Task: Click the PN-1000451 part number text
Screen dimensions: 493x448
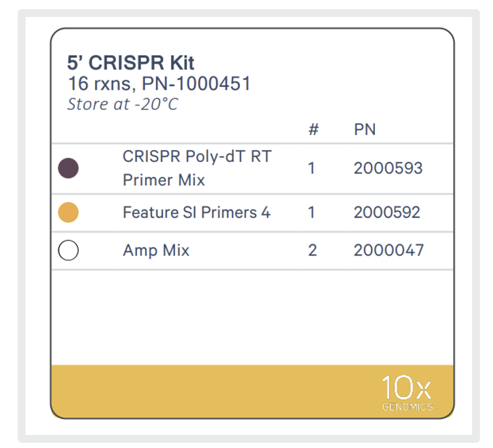Action: pos(196,84)
